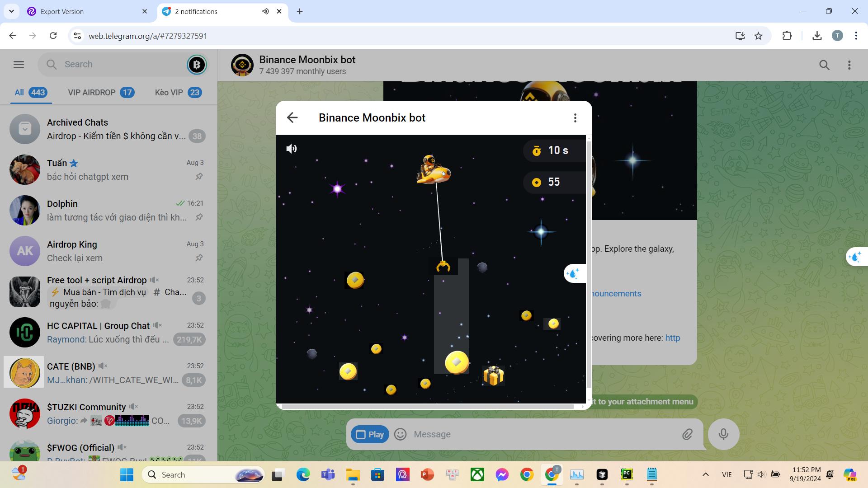
Task: Open browser downloads
Action: pyautogui.click(x=817, y=36)
